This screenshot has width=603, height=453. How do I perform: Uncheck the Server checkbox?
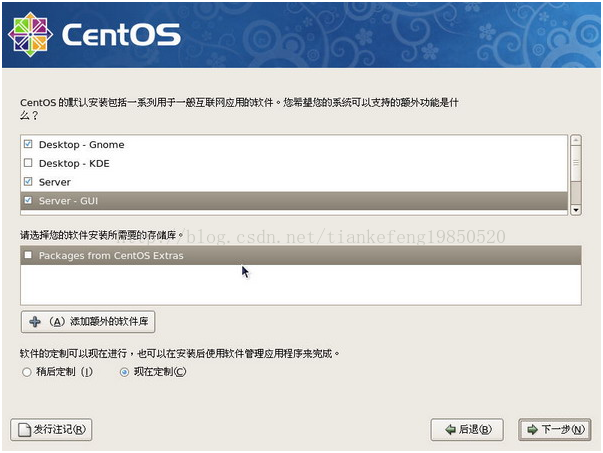(28, 182)
